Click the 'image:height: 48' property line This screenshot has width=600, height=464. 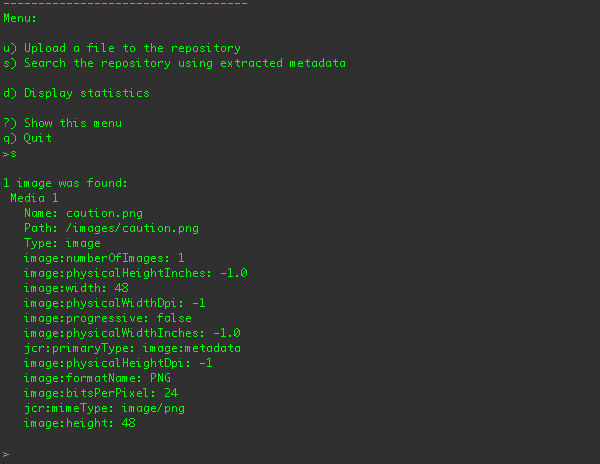point(80,423)
